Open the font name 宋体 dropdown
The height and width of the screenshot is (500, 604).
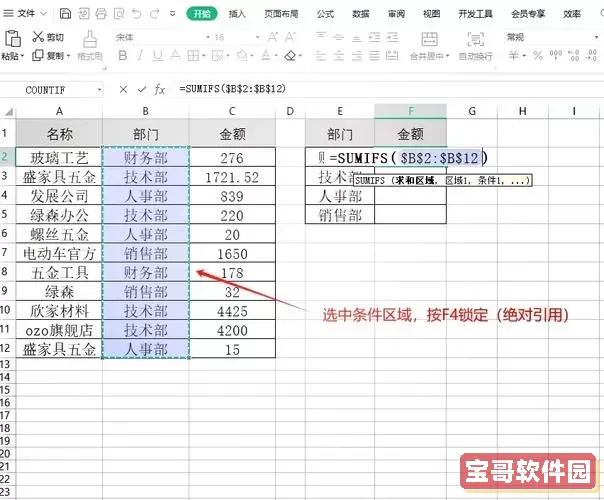click(x=208, y=37)
